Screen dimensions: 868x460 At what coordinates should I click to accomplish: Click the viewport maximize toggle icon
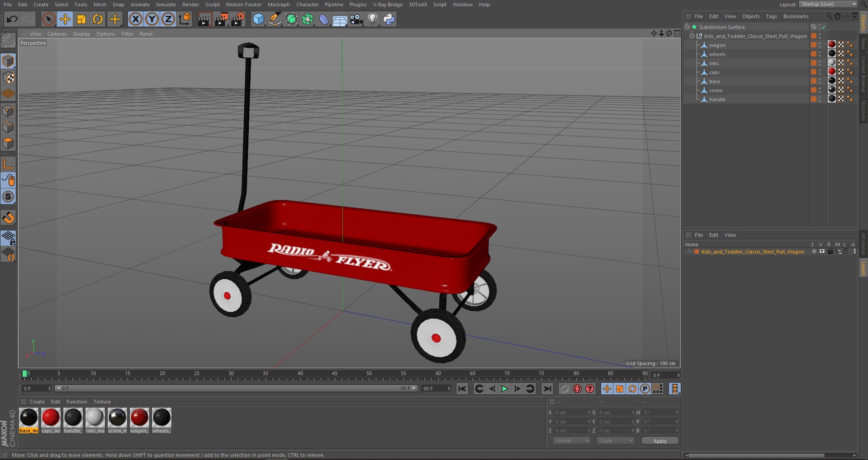click(x=677, y=33)
